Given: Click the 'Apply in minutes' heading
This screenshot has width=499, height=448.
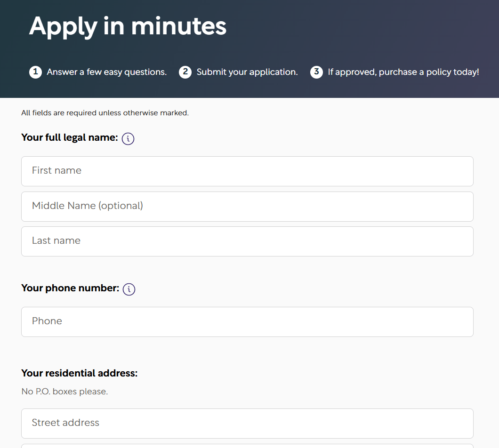Looking at the screenshot, I should tap(128, 26).
